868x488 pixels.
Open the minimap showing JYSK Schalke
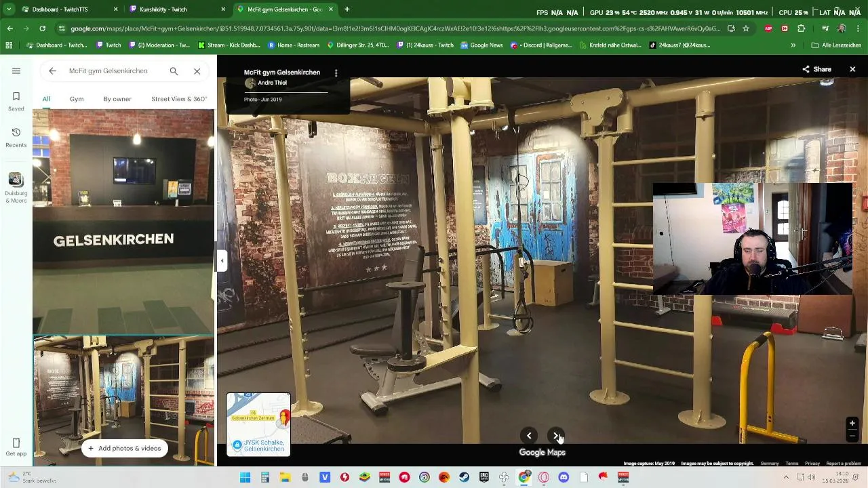(x=258, y=424)
